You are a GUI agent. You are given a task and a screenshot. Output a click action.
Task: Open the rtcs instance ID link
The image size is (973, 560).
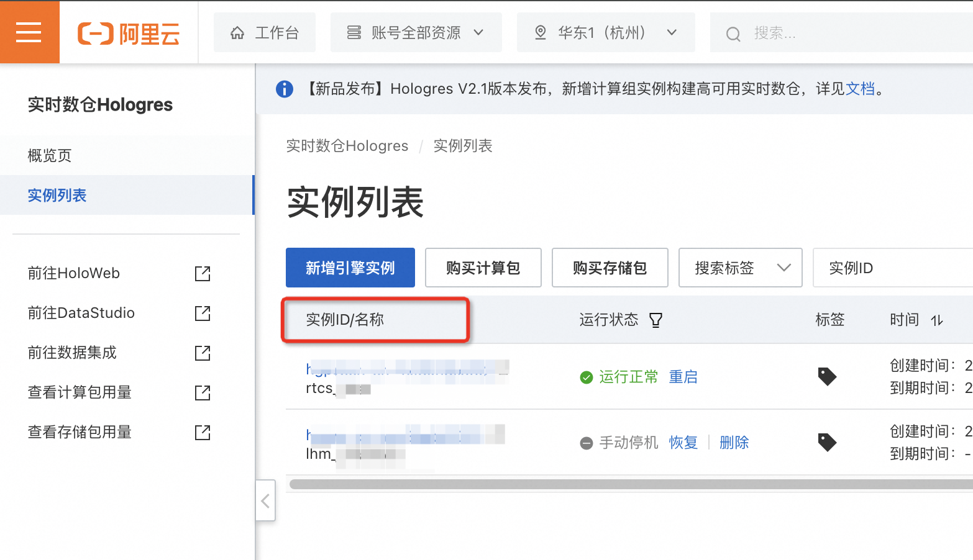pyautogui.click(x=408, y=369)
